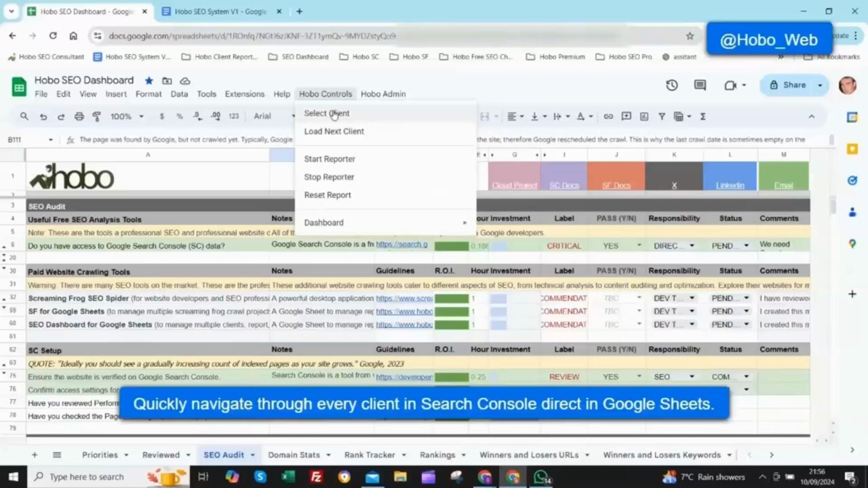Switch to the Rank Tracker sheet tab
Screen dimensions: 868x488
370,455
